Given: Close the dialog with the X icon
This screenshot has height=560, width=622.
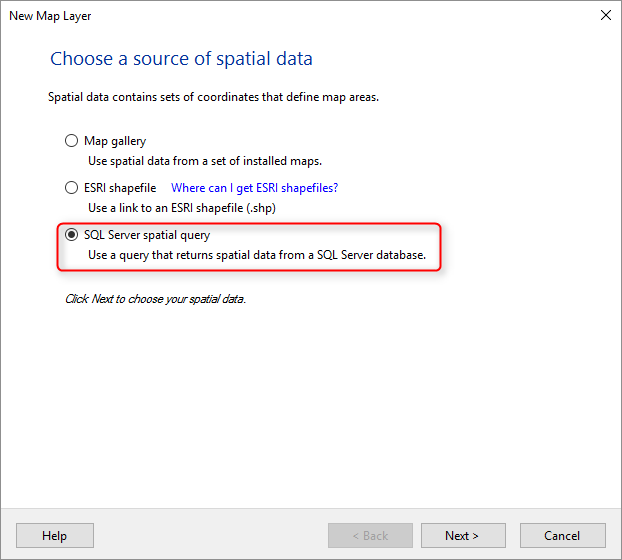Looking at the screenshot, I should (606, 15).
